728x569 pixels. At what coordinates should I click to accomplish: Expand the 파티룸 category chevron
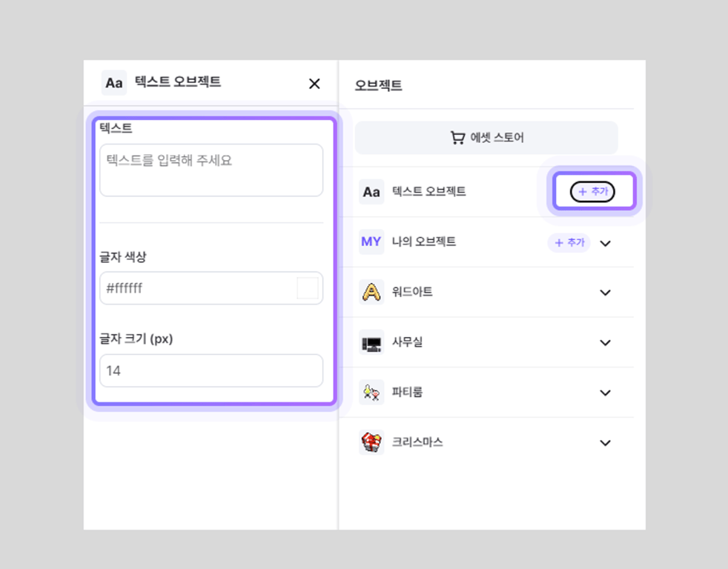pos(606,393)
